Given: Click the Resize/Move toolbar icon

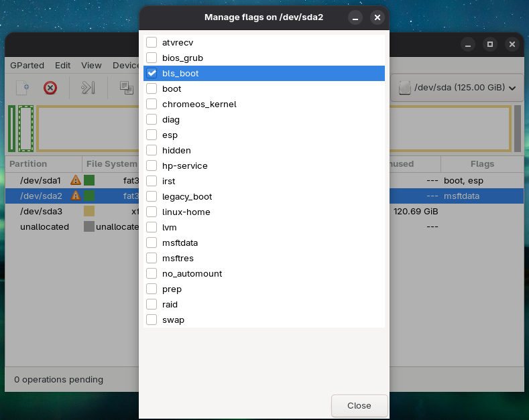Looking at the screenshot, I should coord(89,88).
